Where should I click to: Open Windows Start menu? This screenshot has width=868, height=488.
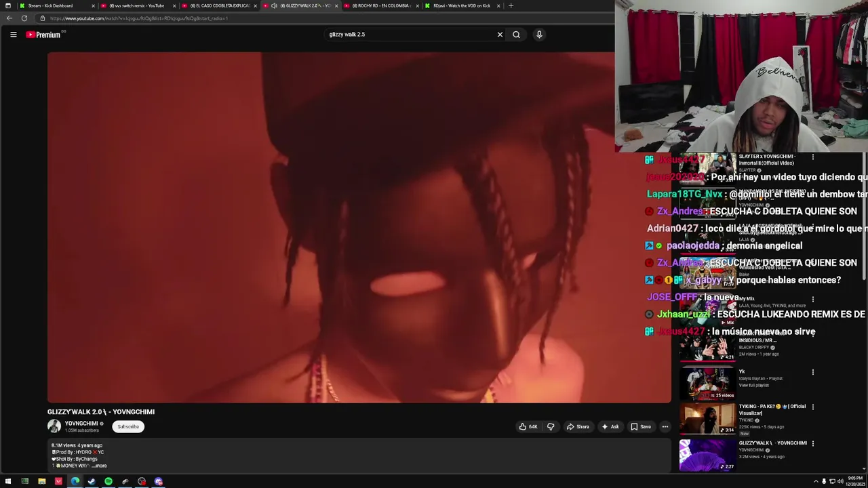coord(8,482)
